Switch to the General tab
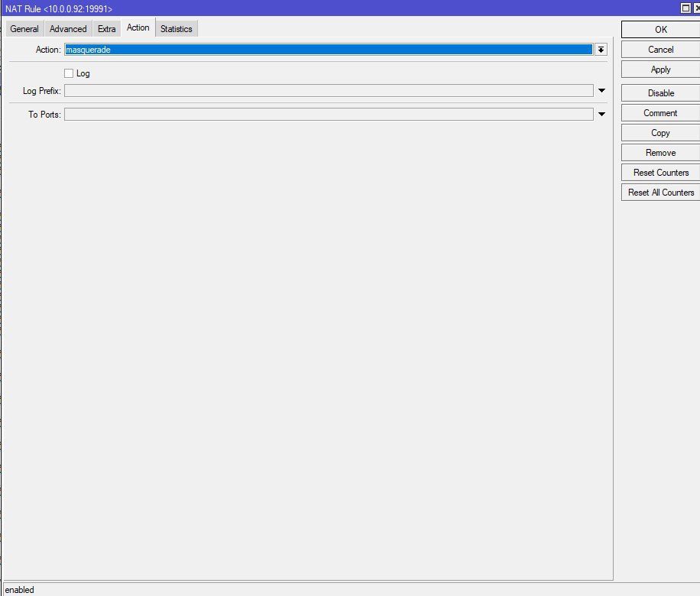Viewport: 700px width, 596px height. click(24, 29)
